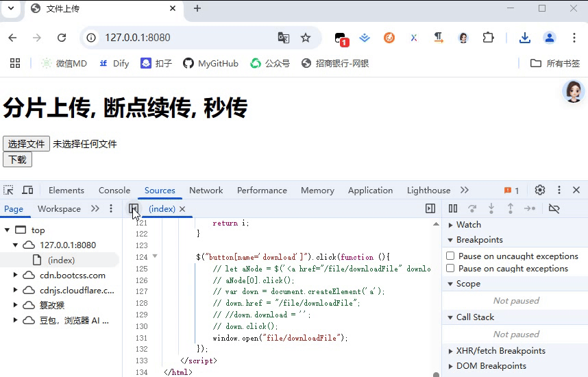This screenshot has width=588, height=377.
Task: Open the Memory tab
Action: (x=317, y=191)
